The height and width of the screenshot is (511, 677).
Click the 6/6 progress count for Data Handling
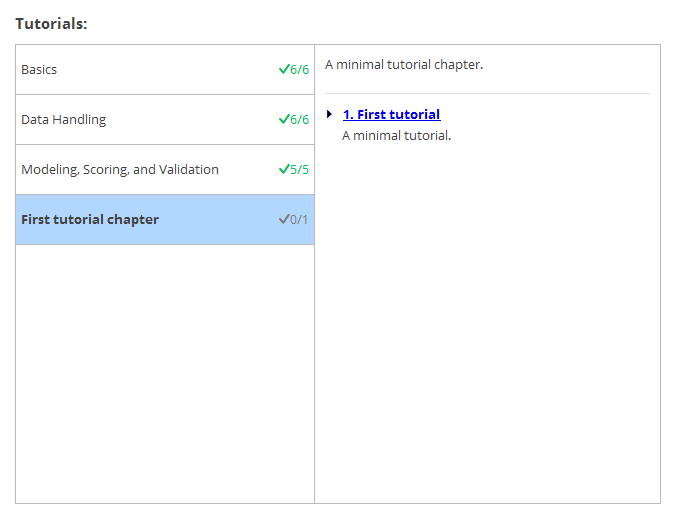click(300, 120)
